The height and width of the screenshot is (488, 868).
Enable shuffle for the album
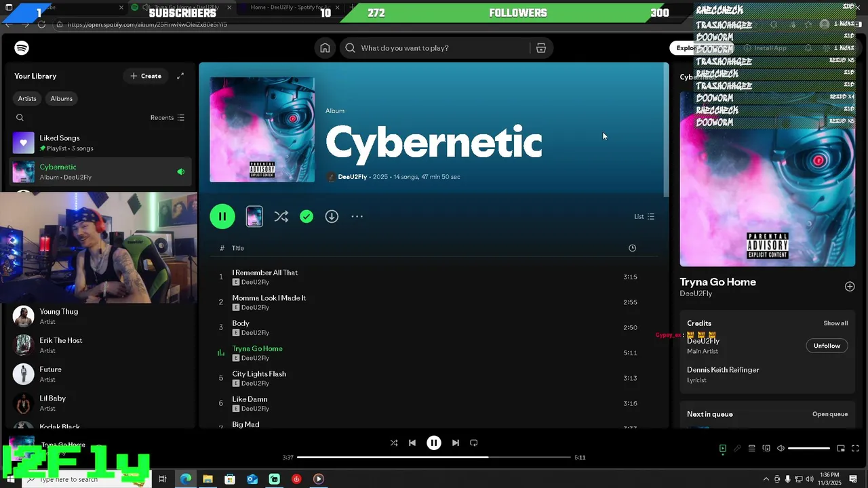click(x=281, y=216)
